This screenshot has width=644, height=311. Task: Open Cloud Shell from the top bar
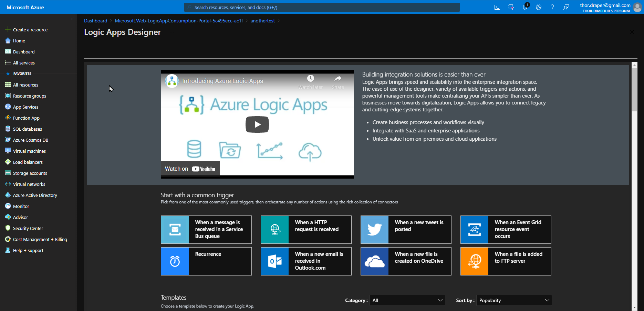[x=497, y=7]
